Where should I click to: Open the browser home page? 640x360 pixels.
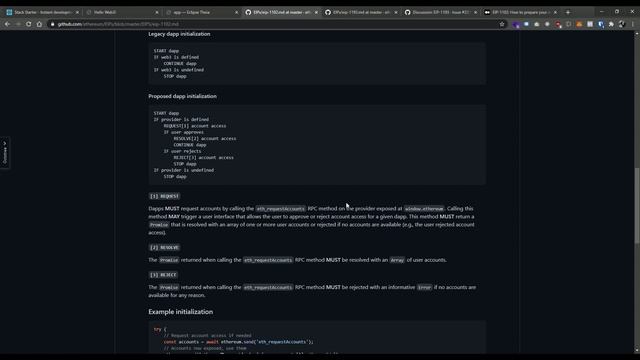pyautogui.click(x=39, y=24)
